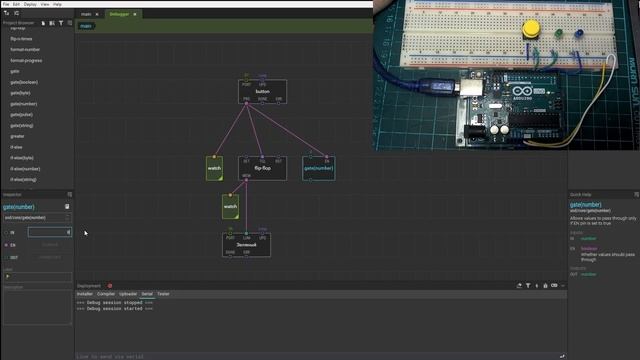Open the View menu
Viewport: 640px width, 360px height.
pyautogui.click(x=45, y=4)
